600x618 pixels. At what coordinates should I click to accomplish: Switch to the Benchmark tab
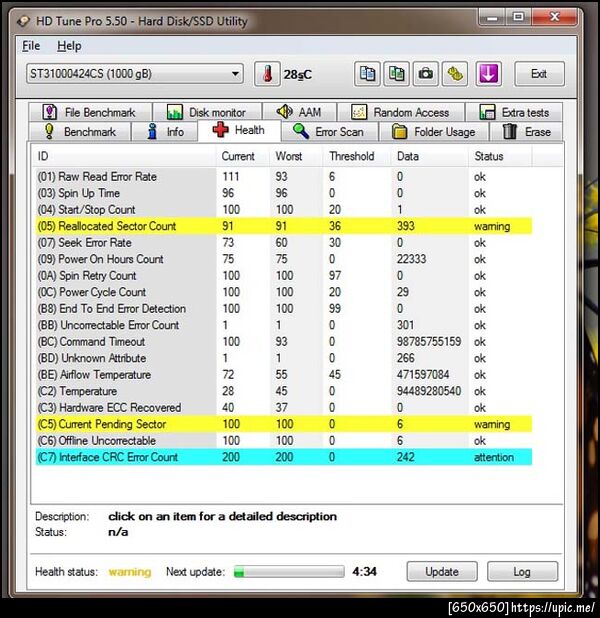(x=79, y=131)
